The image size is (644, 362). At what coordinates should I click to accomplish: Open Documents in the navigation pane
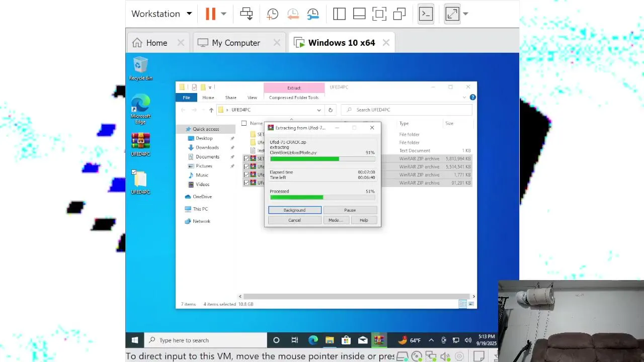pyautogui.click(x=207, y=157)
